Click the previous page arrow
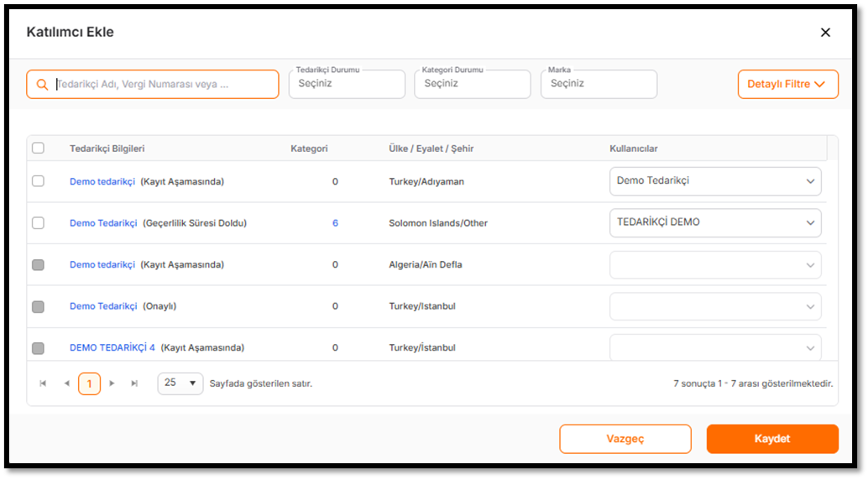 point(66,383)
